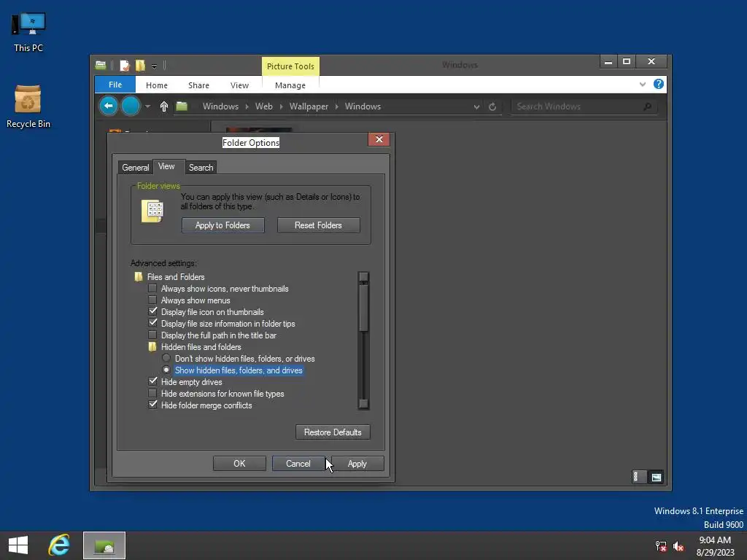Uncheck Hide folder merge conflicts
The width and height of the screenshot is (747, 560).
pyautogui.click(x=152, y=405)
